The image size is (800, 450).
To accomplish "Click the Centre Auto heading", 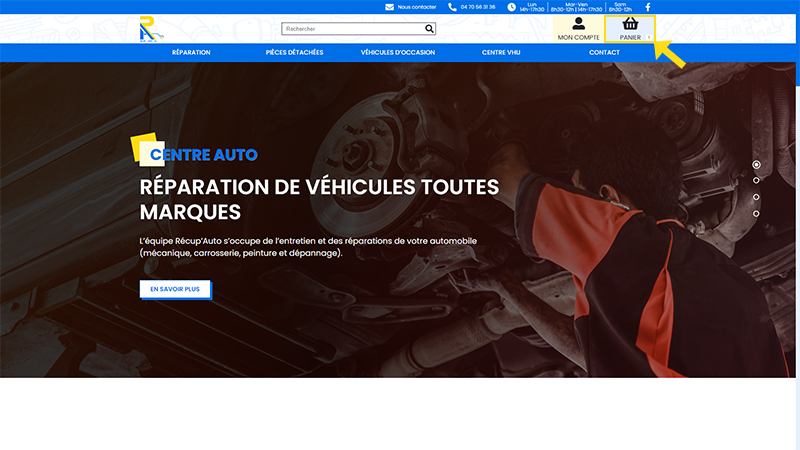I will click(204, 155).
